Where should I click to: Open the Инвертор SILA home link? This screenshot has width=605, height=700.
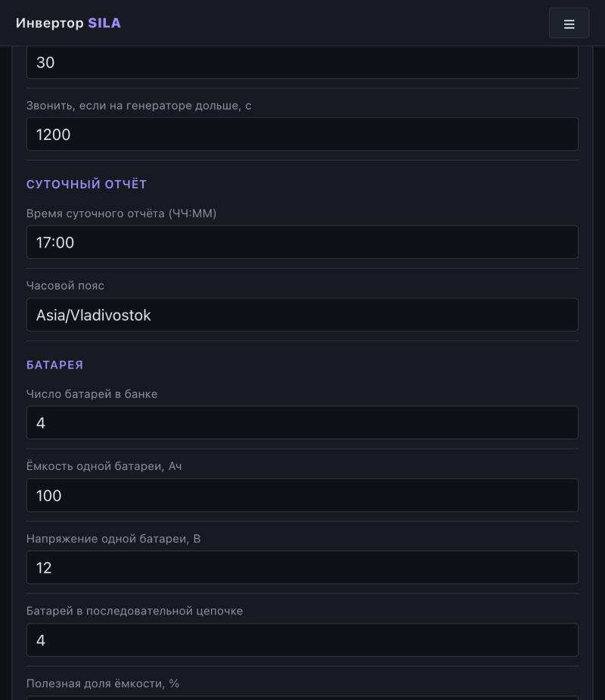pyautogui.click(x=68, y=23)
